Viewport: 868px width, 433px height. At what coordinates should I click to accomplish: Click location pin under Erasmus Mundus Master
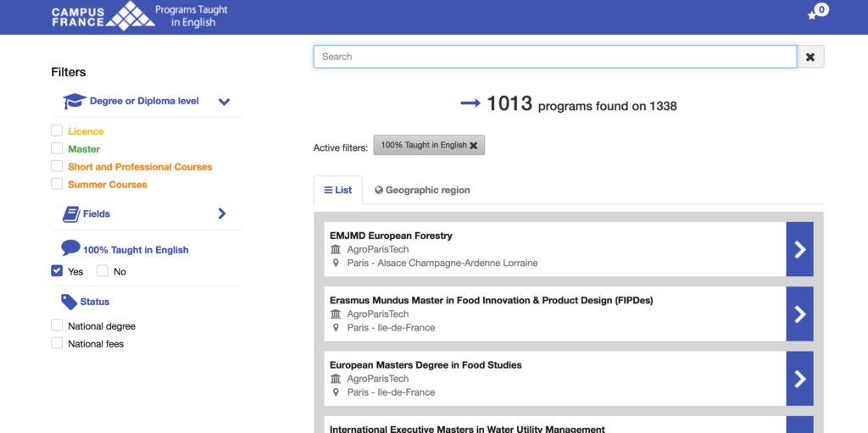coord(336,328)
